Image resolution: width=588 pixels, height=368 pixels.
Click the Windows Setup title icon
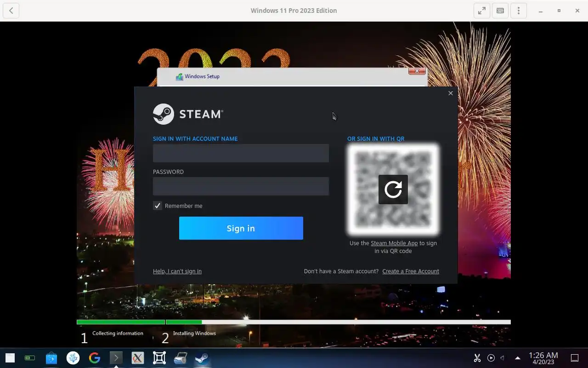[179, 77]
